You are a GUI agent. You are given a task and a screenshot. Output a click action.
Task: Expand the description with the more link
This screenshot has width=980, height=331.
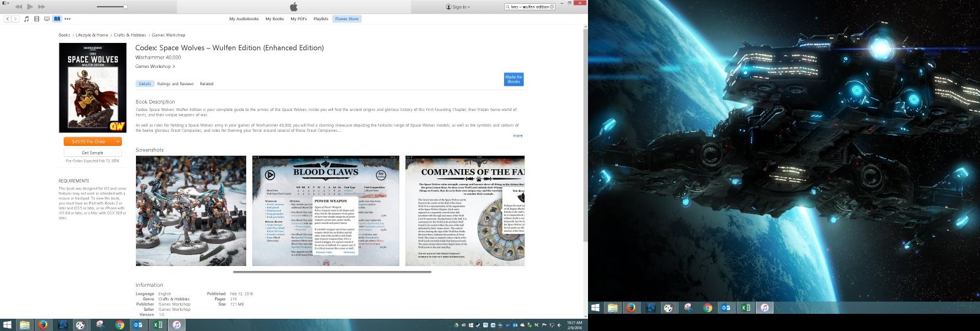pos(518,135)
